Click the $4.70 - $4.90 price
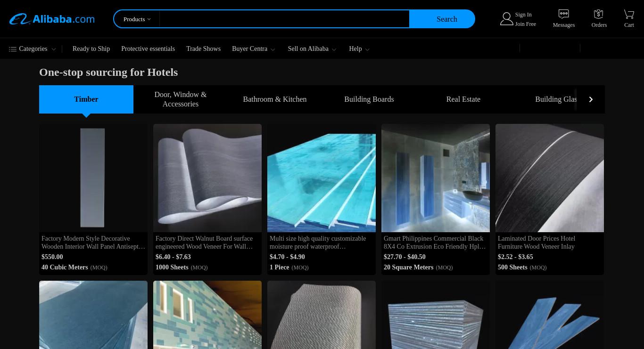 [x=287, y=257]
